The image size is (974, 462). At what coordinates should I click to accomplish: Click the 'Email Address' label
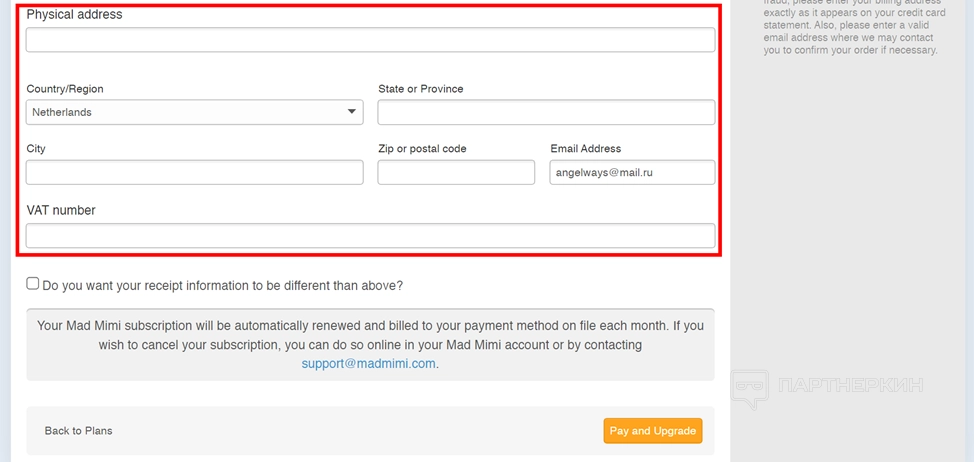pos(585,149)
